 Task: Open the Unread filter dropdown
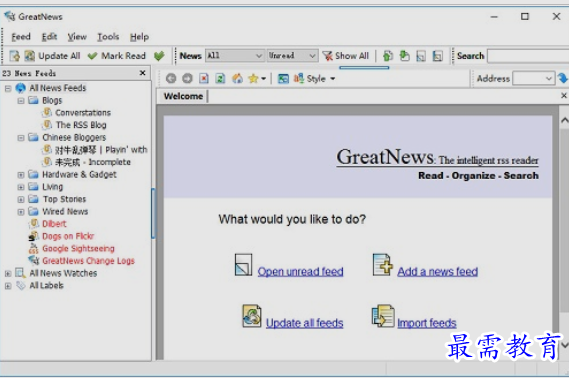tap(292, 56)
